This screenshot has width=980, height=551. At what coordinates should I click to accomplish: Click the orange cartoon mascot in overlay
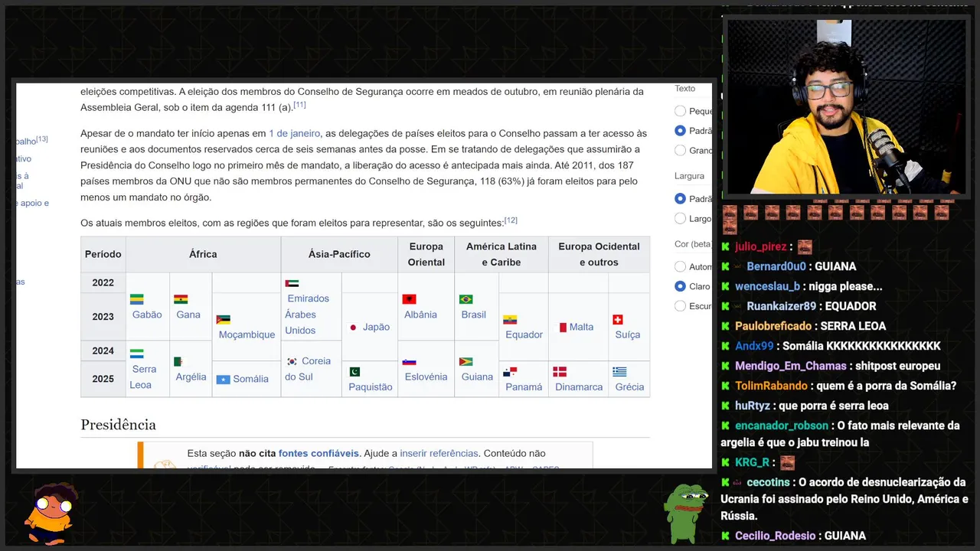click(x=50, y=513)
